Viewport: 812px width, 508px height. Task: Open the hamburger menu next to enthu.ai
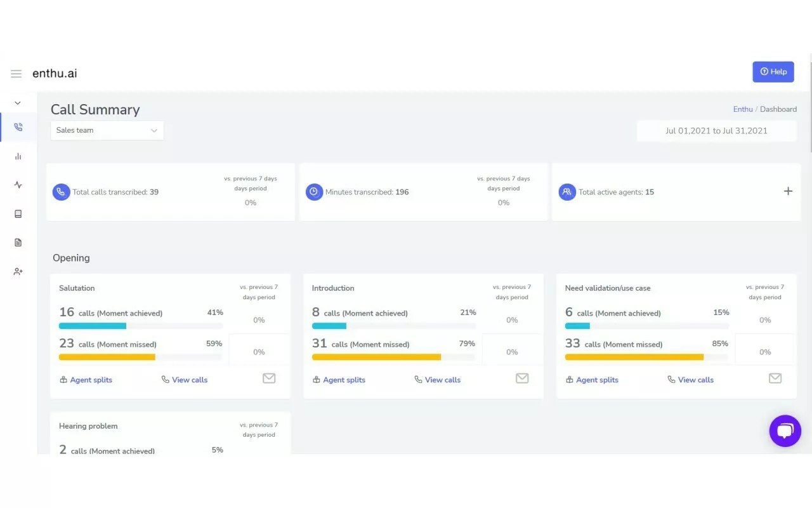[16, 73]
